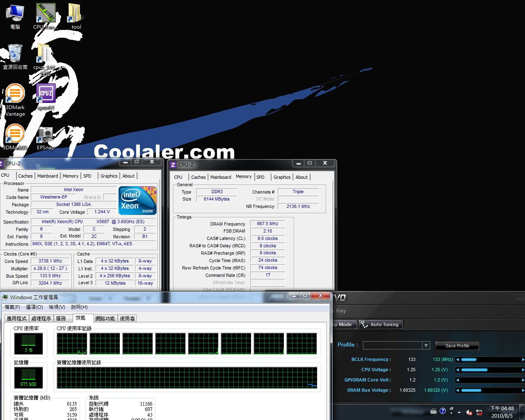Switch to the 處理程序 tab in Task Manager
The width and height of the screenshot is (525, 420).
click(x=41, y=319)
